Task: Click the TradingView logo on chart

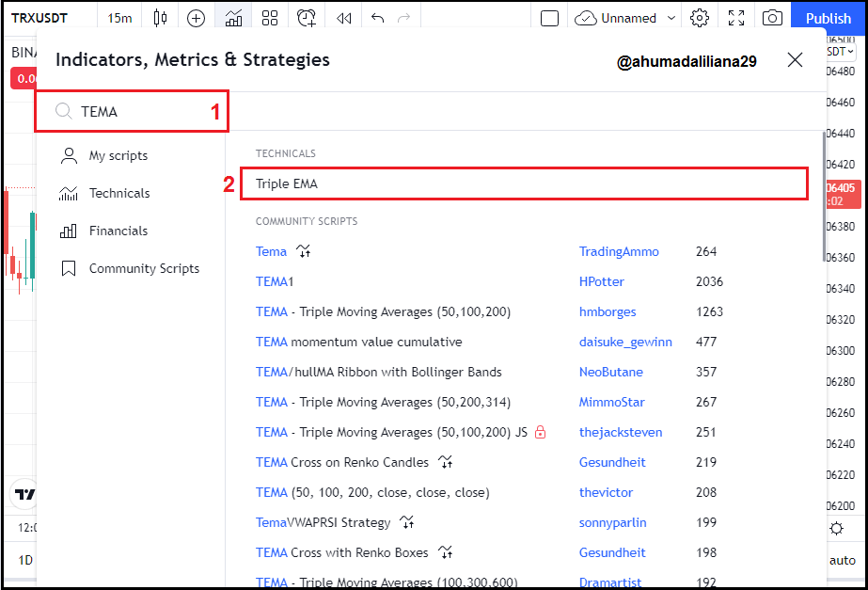Action: click(24, 494)
